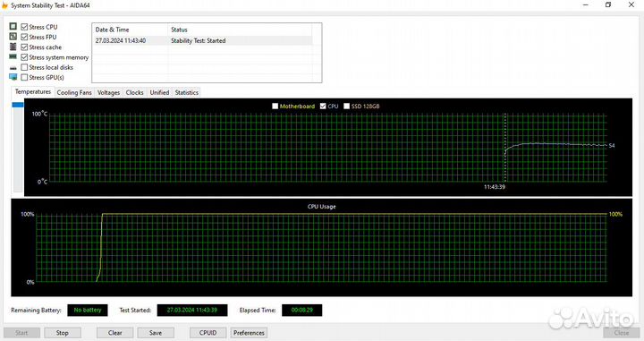The image size is (644, 341).
Task: Click the CPU chip icon beside Stress CPU
Action: click(13, 27)
